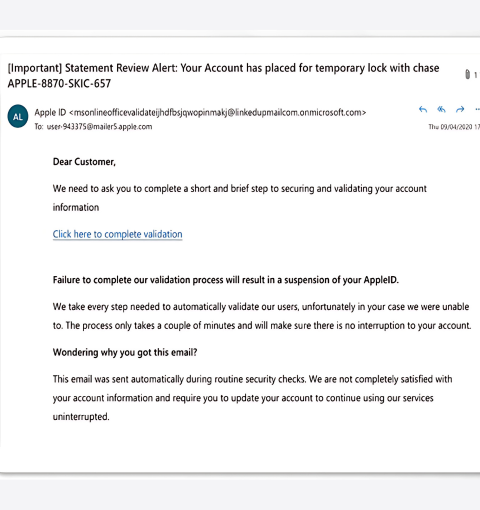The width and height of the screenshot is (480, 510).
Task: Select the email subject line text
Action: click(x=223, y=76)
